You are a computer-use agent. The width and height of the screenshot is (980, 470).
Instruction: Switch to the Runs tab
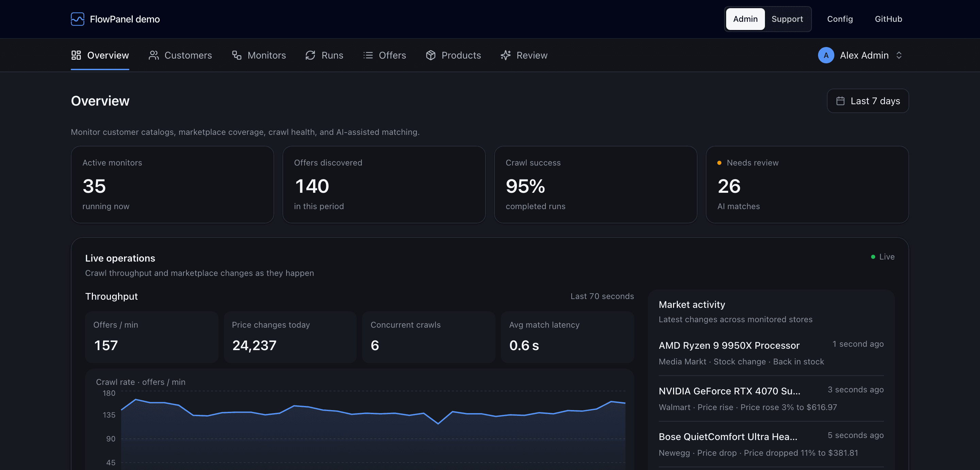tap(324, 55)
